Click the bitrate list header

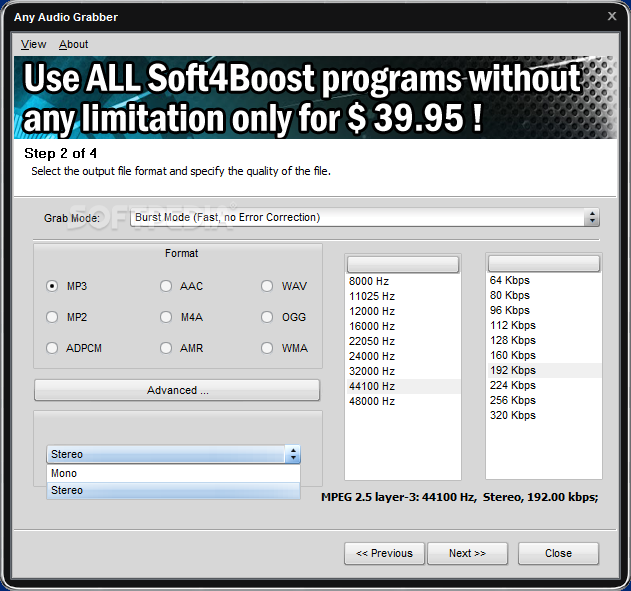point(544,264)
